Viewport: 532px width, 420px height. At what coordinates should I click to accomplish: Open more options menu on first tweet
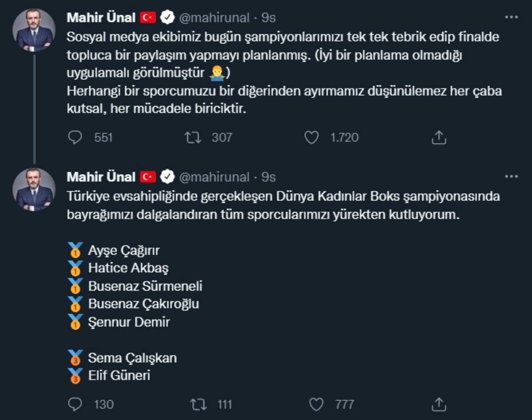coord(511,17)
